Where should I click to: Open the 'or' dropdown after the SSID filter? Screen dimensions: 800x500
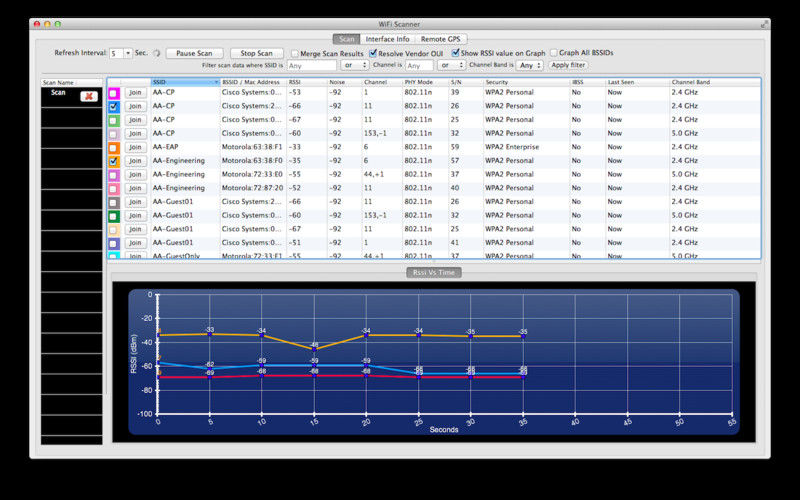pyautogui.click(x=356, y=65)
